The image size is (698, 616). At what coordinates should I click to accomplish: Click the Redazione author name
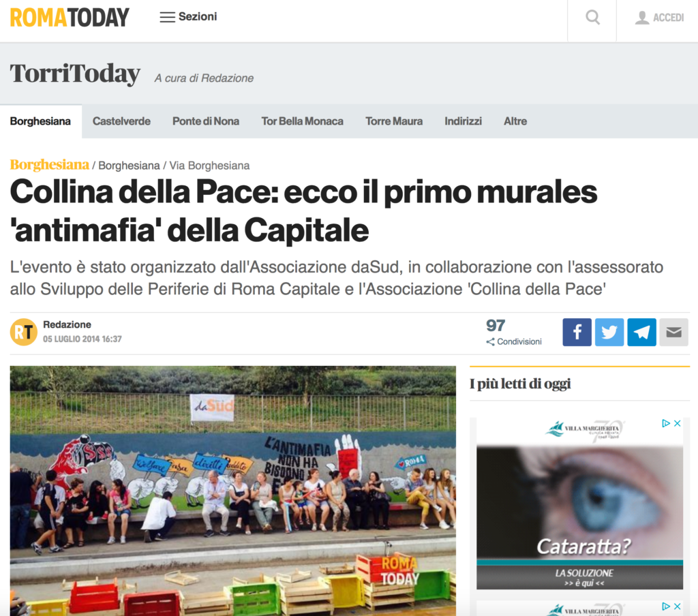[67, 324]
